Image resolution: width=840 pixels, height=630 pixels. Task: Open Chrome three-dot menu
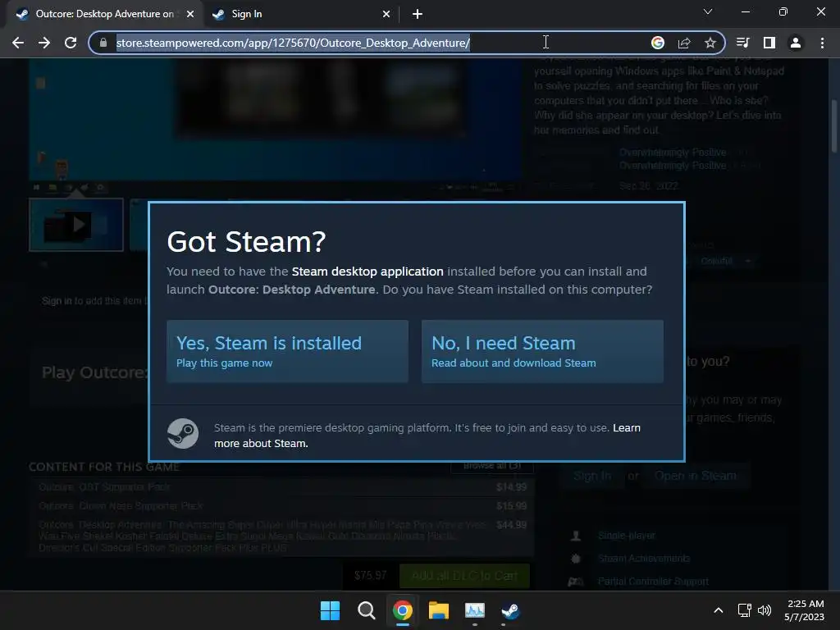coord(822,43)
